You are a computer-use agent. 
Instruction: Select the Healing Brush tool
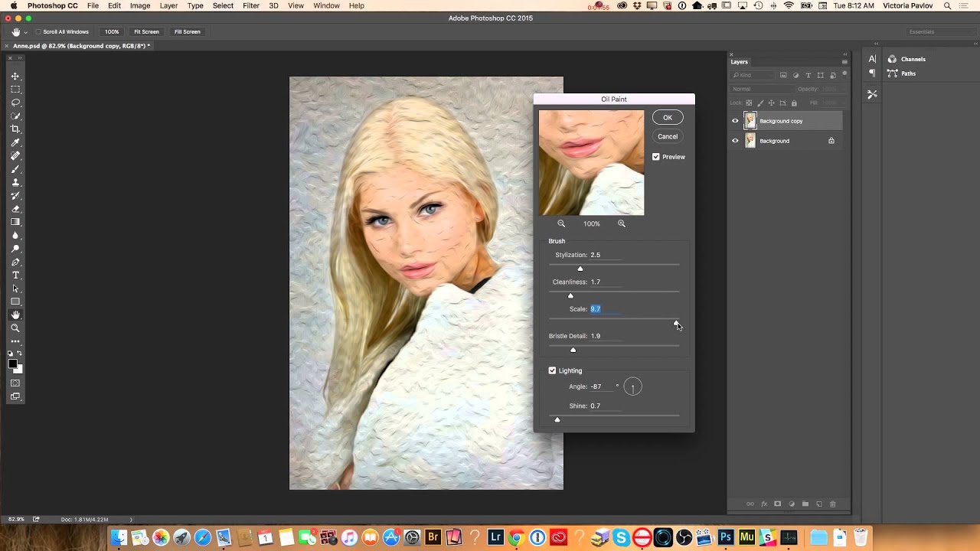[15, 156]
